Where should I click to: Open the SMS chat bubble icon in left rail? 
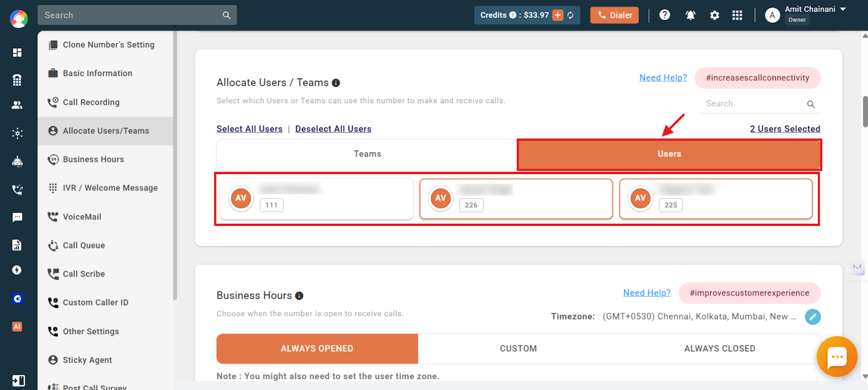pyautogui.click(x=17, y=218)
